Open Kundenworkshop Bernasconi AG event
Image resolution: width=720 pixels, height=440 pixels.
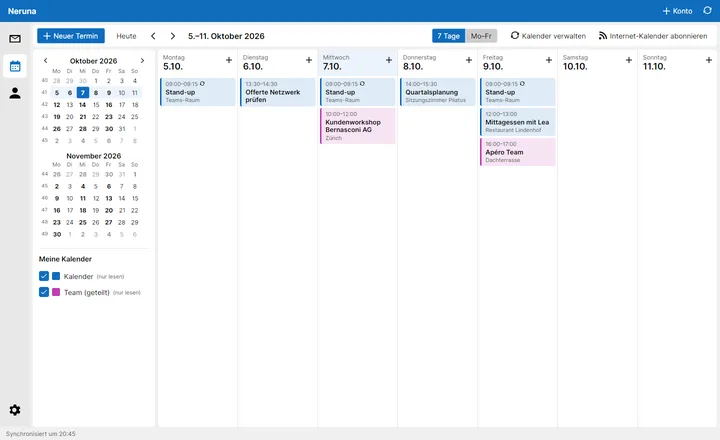358,126
